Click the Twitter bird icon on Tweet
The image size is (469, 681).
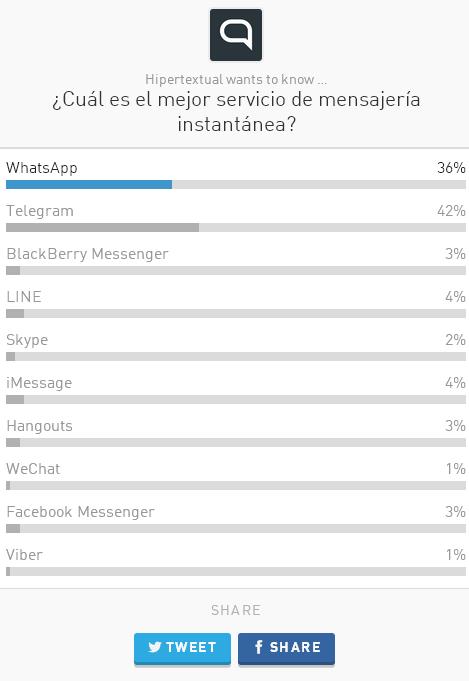click(155, 647)
